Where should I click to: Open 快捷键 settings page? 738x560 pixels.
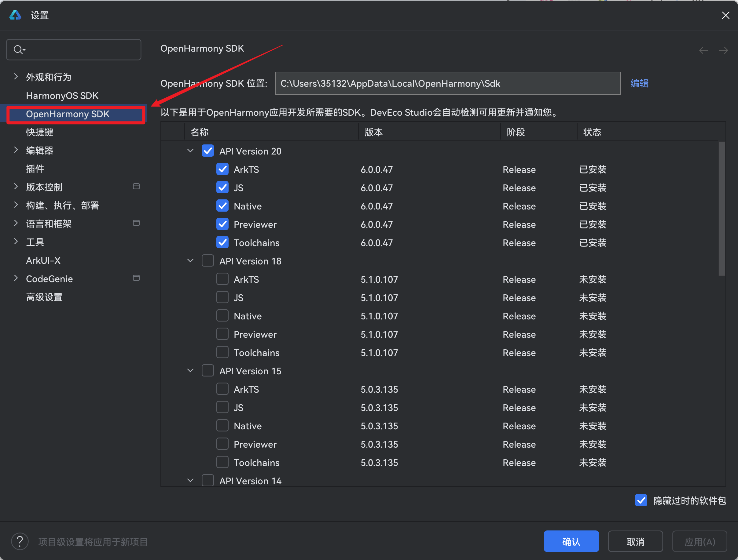pyautogui.click(x=40, y=132)
